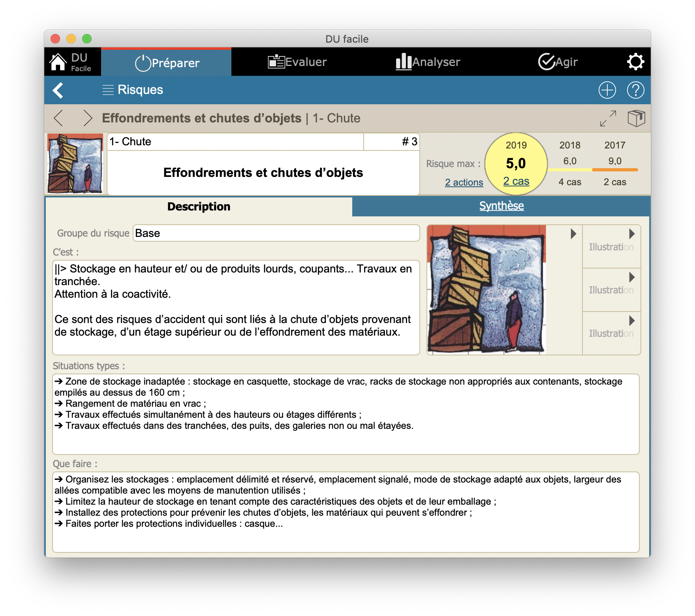Click the 2019 yellow risk circle
Viewport: 695px width, 616px height.
[516, 164]
